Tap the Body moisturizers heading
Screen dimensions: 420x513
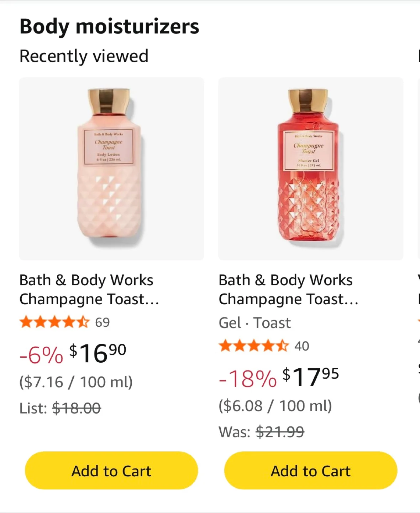click(109, 27)
